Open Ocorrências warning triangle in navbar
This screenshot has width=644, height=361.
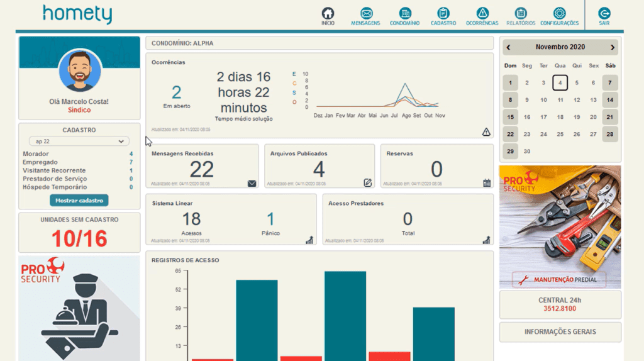[482, 13]
